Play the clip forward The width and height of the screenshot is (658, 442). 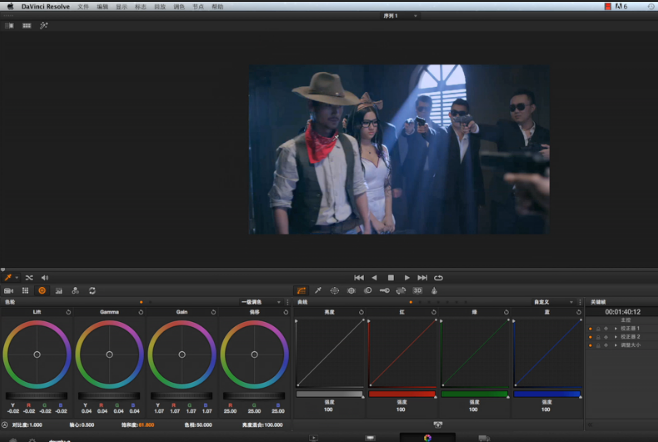(x=407, y=277)
